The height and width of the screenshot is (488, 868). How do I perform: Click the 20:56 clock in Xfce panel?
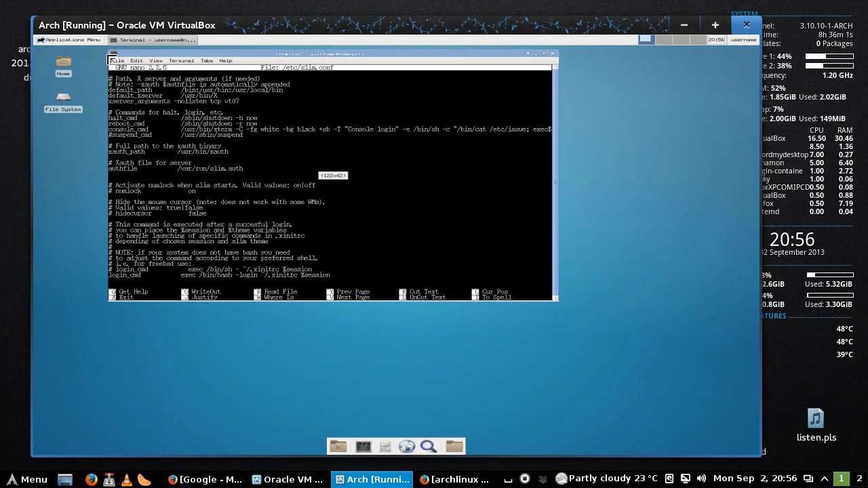click(715, 40)
